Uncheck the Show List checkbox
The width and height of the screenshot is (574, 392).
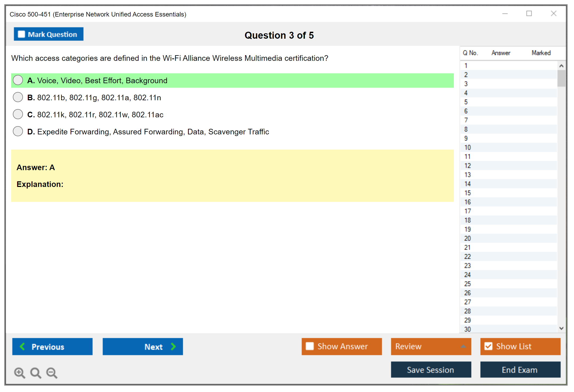(488, 346)
